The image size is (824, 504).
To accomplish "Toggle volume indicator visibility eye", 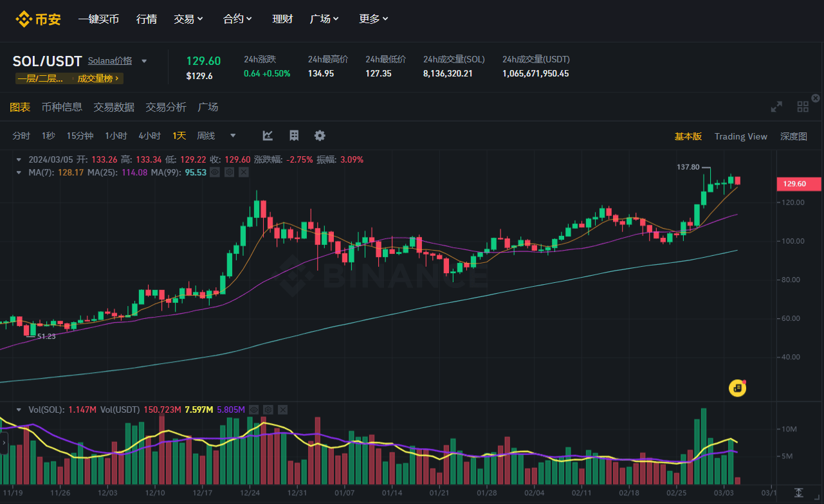I will point(254,410).
